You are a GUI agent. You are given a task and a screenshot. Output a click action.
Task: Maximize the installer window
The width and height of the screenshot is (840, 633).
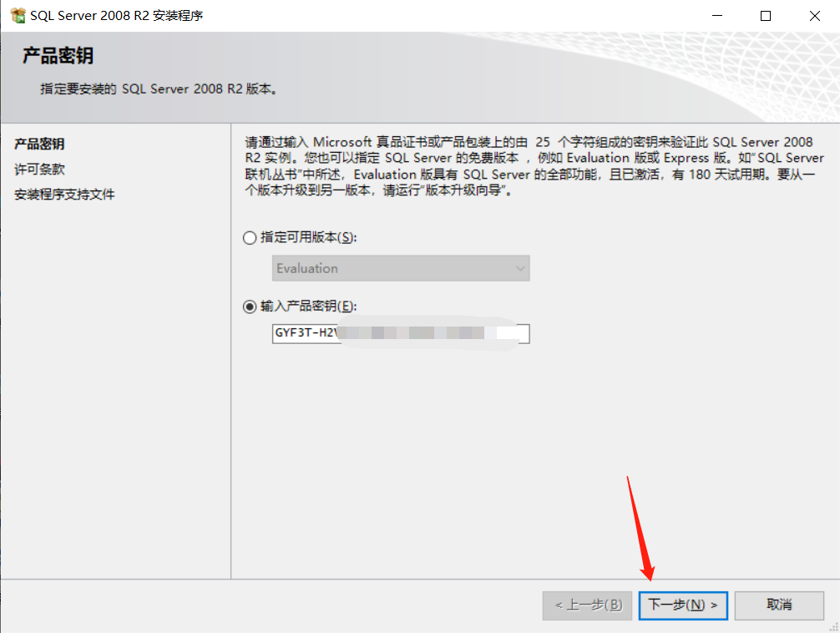tap(766, 16)
